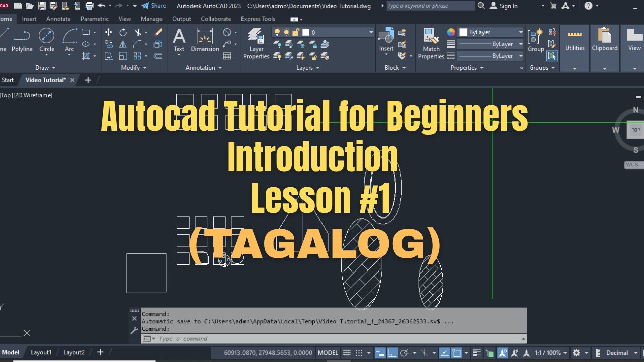Select the Dimension tool
This screenshot has height=362, width=644.
pyautogui.click(x=205, y=40)
